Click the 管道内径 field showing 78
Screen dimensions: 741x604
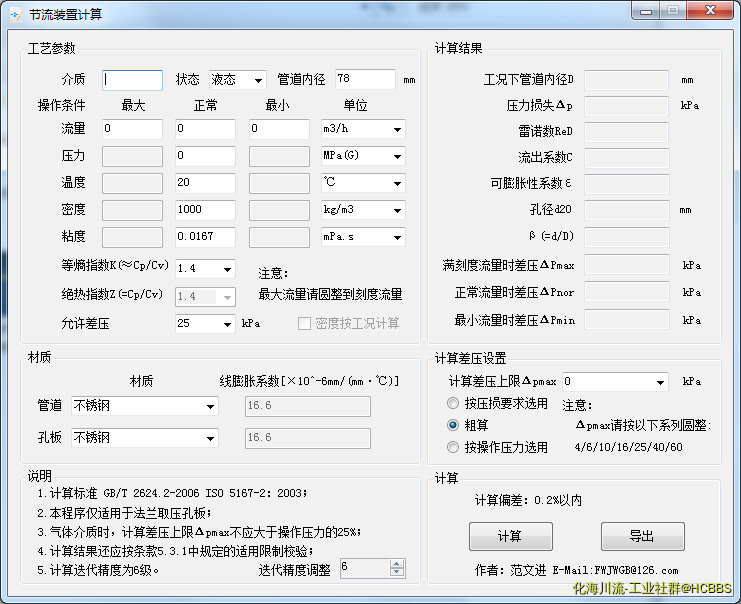tap(365, 79)
